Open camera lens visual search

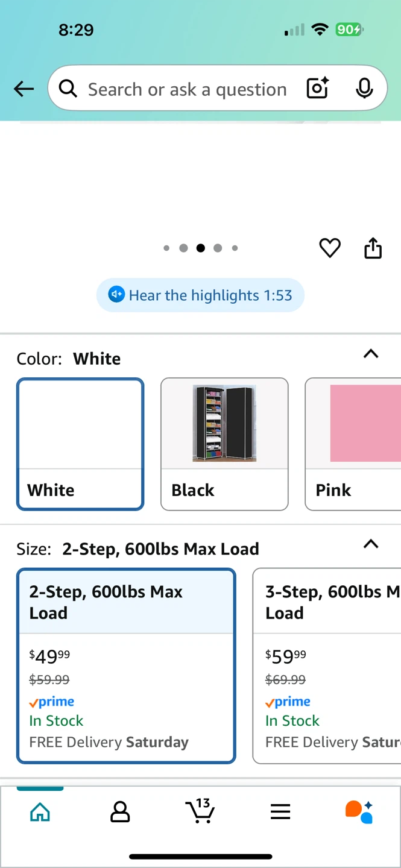point(317,89)
